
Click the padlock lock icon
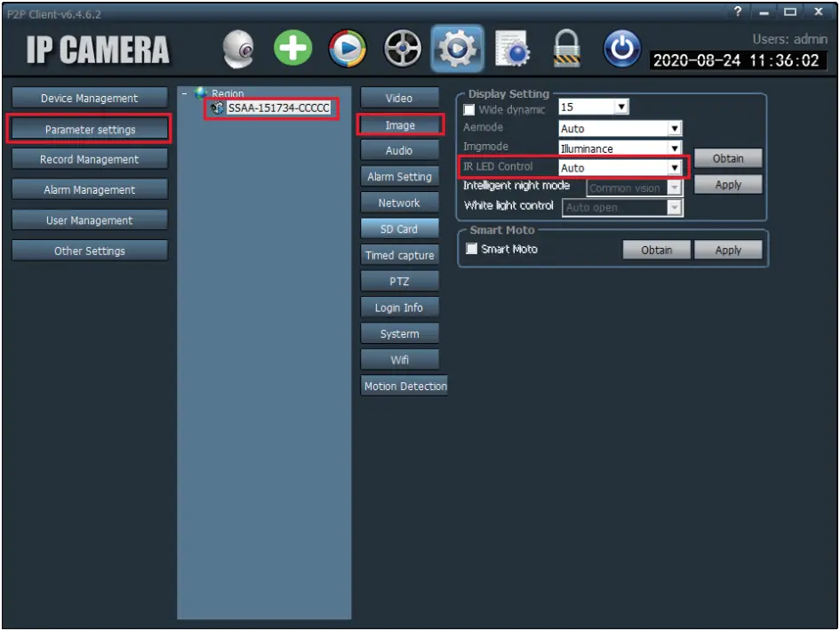pyautogui.click(x=566, y=48)
